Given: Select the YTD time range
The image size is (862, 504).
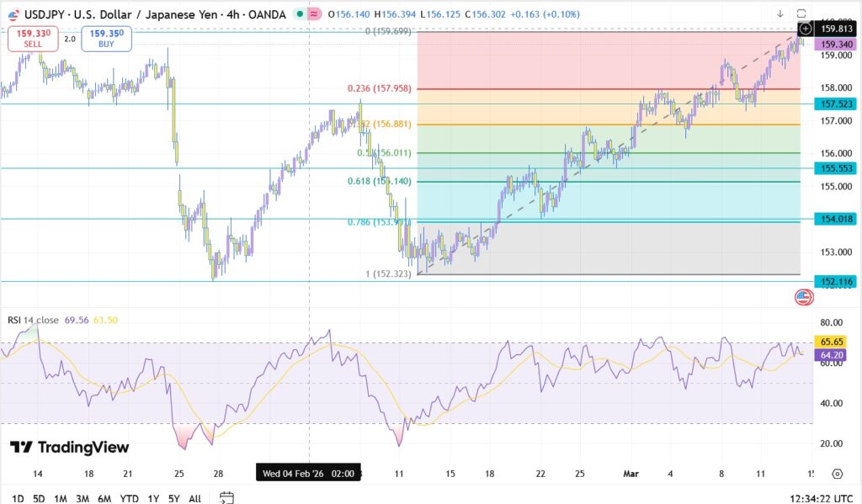Looking at the screenshot, I should tap(129, 498).
